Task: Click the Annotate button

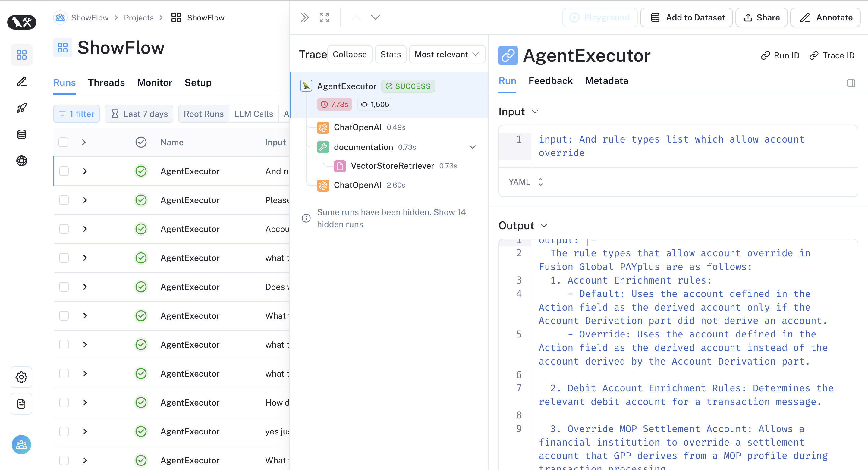Action: [826, 17]
